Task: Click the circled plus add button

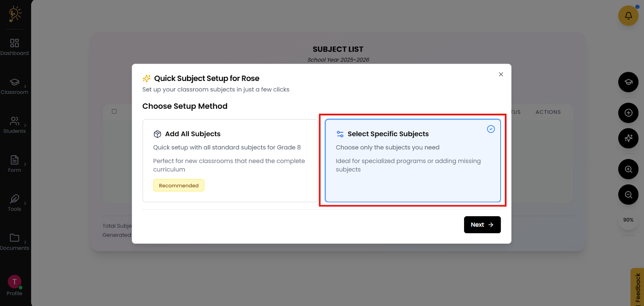Action: [x=628, y=113]
